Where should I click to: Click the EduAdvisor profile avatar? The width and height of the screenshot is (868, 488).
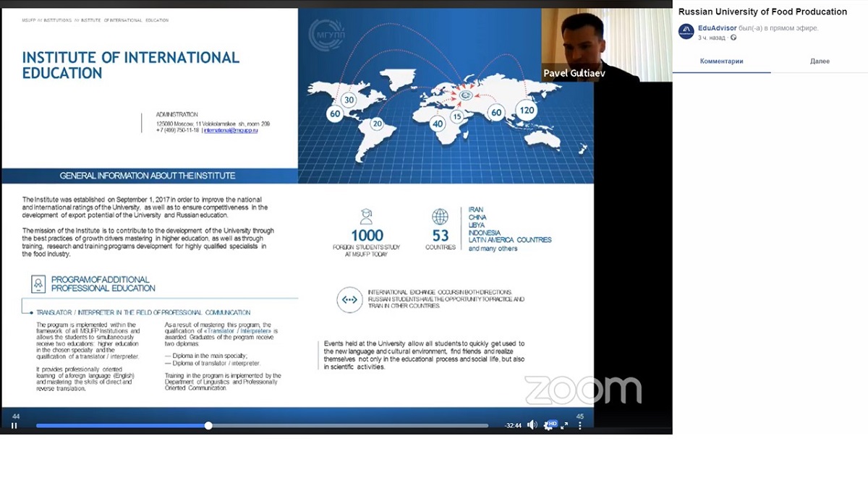686,31
